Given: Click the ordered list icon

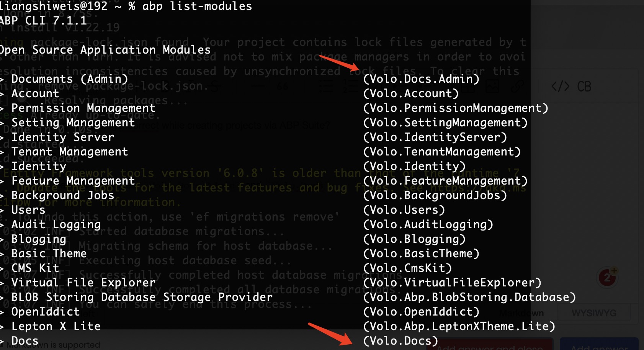Looking at the screenshot, I should [349, 87].
